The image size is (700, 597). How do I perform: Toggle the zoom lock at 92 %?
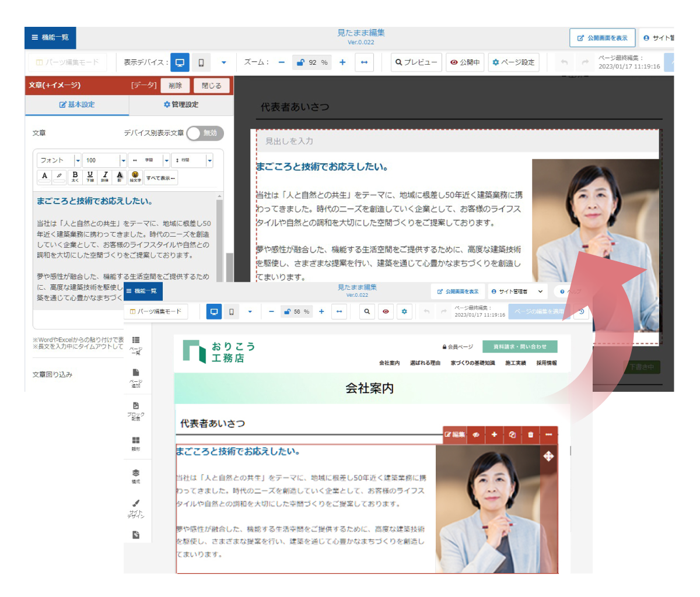tap(300, 62)
